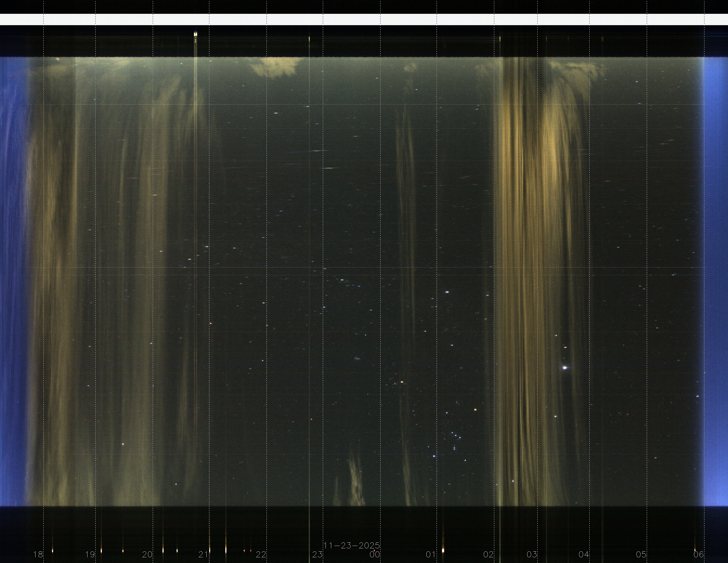Click the 11-23-2025 date text
Viewport: 728px width, 563px height.
352,546
